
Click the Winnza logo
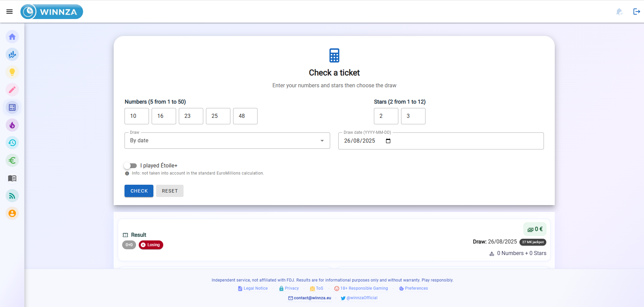click(52, 12)
